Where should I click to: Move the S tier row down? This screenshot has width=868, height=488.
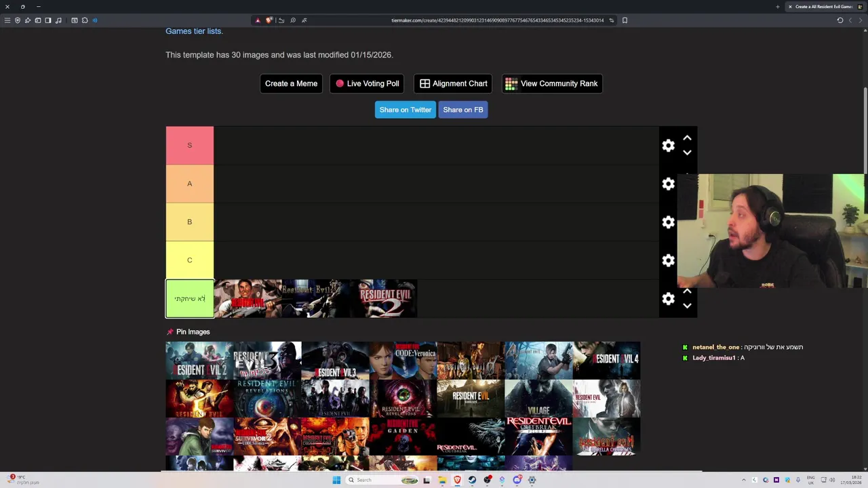tap(687, 152)
